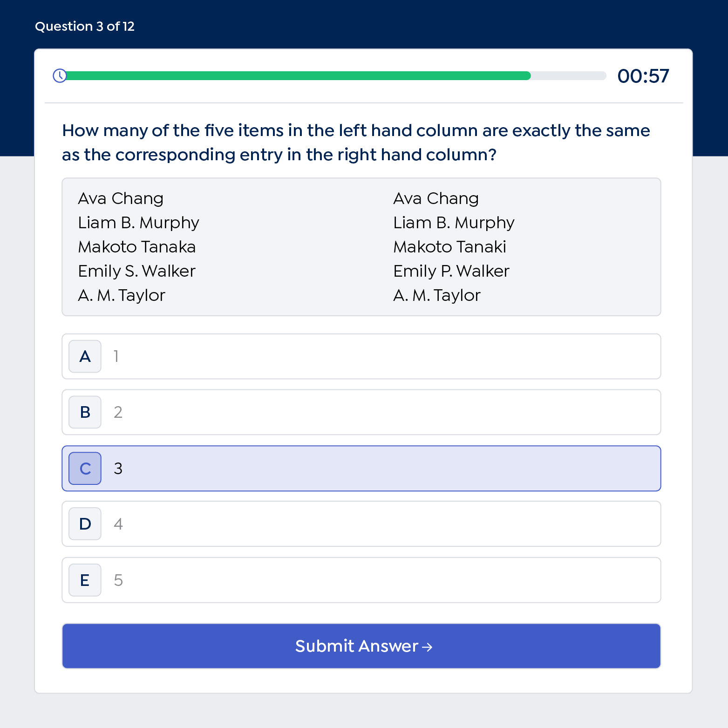Click Makoto Tanaka in the left column
This screenshot has width=728, height=728.
click(x=137, y=247)
